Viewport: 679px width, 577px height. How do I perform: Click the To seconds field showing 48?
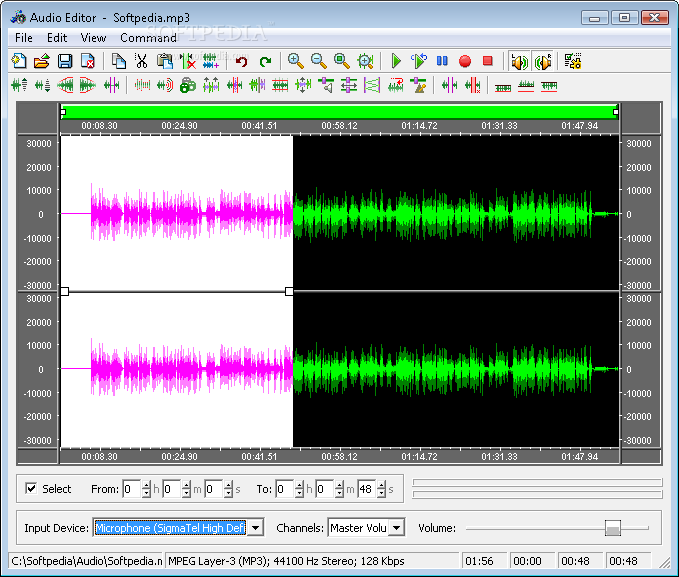tap(367, 489)
